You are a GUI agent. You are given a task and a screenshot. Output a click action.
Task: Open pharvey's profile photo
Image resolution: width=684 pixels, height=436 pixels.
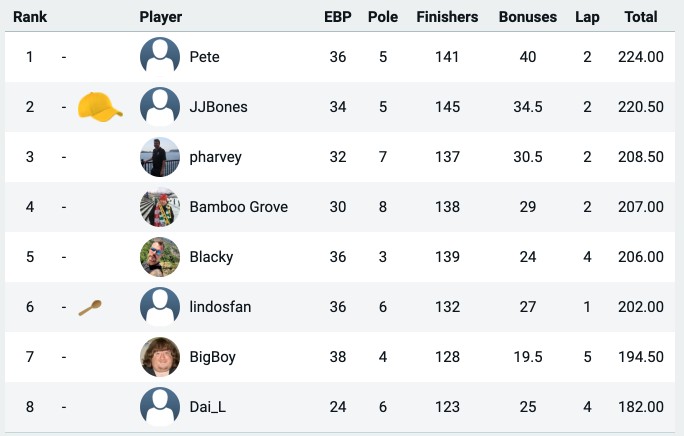point(160,157)
